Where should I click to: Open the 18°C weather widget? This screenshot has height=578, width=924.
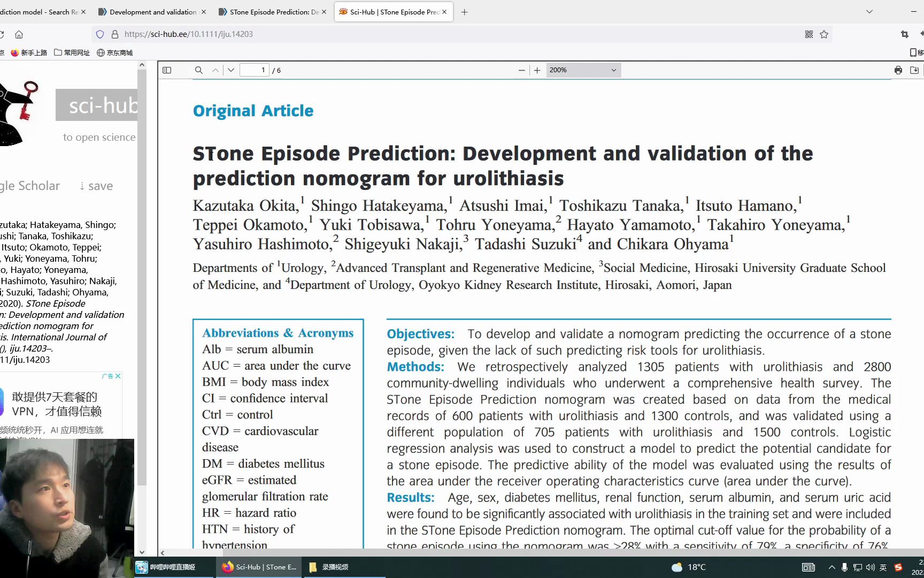[x=689, y=567]
